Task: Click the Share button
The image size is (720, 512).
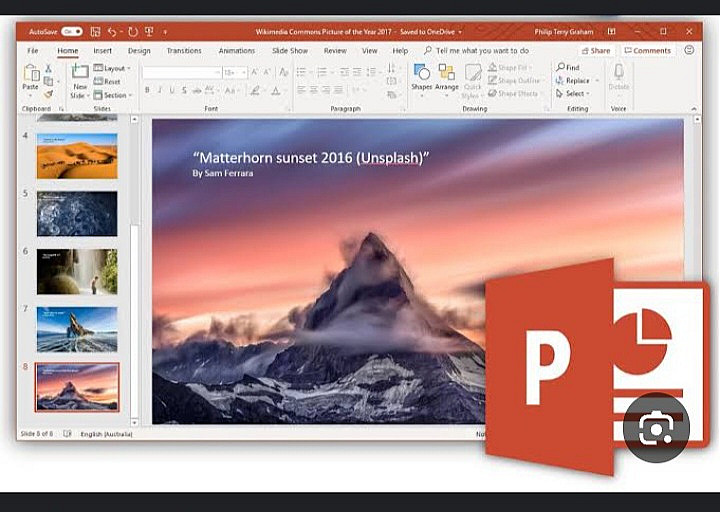Action: 596,51
